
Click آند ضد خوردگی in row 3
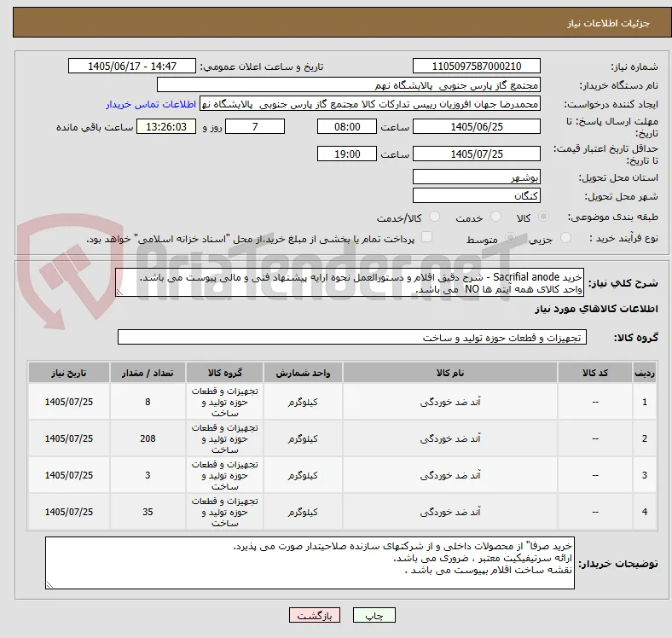click(450, 475)
